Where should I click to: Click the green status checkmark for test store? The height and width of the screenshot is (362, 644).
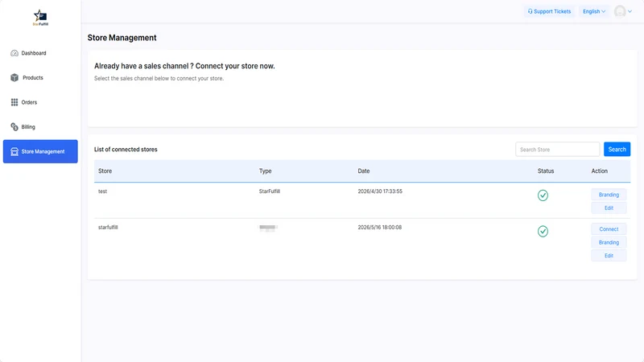click(x=543, y=195)
